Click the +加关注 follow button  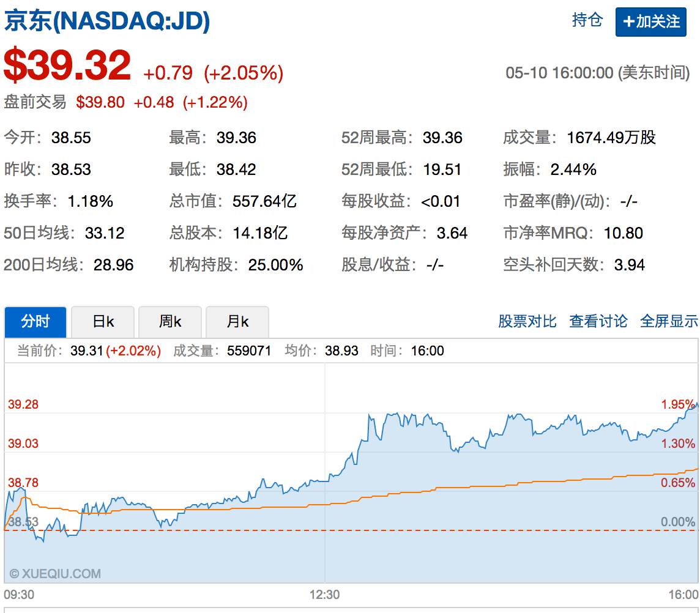tap(650, 21)
